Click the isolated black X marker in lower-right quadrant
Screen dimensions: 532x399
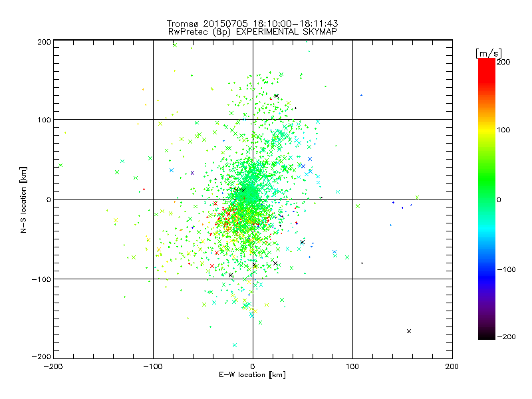(409, 331)
